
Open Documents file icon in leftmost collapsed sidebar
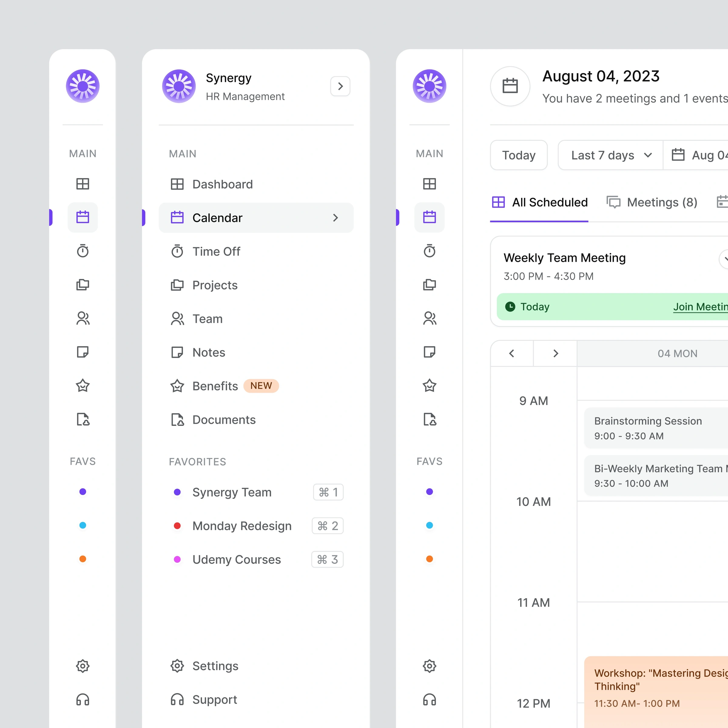[83, 419]
